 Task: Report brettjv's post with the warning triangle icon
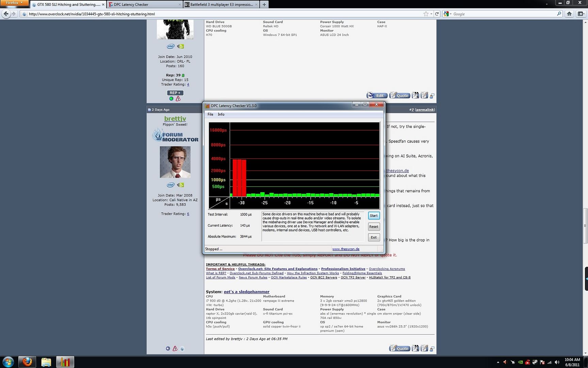coord(175,349)
